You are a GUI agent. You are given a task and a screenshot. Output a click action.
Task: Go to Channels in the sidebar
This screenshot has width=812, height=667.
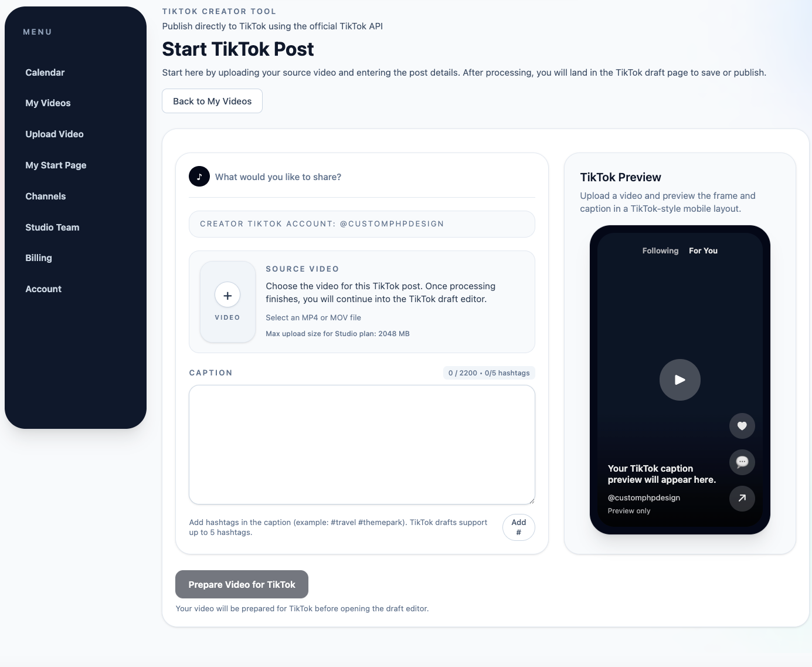(46, 196)
